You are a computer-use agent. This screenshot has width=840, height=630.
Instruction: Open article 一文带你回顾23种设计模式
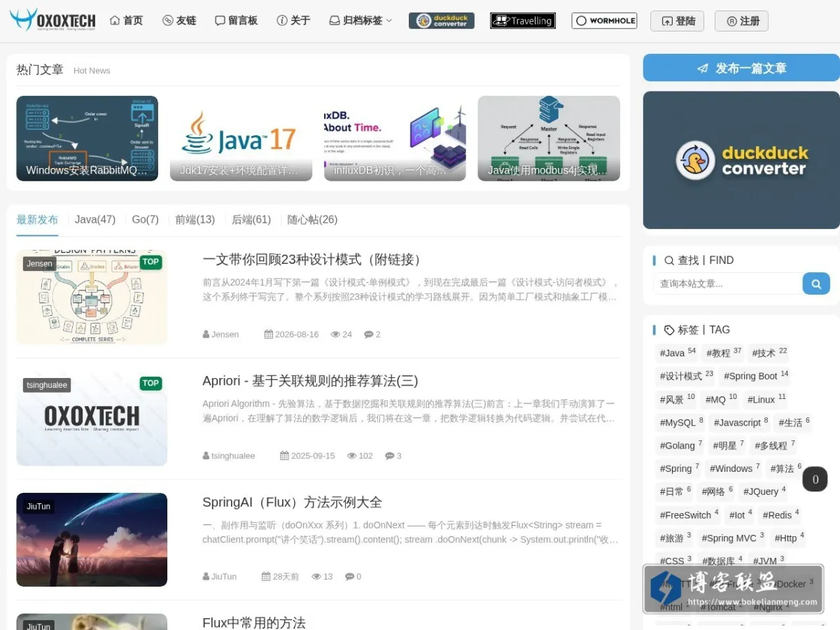(x=314, y=260)
